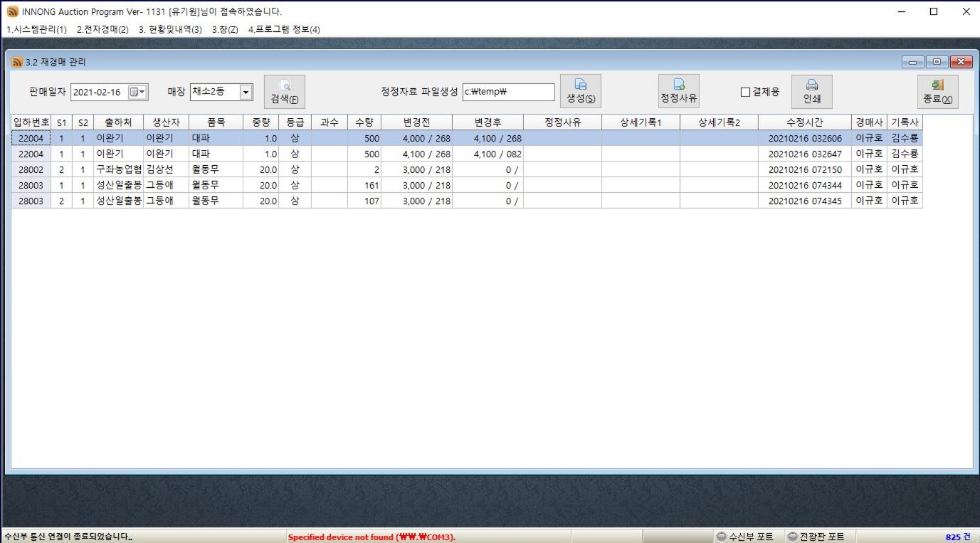The width and height of the screenshot is (980, 543).
Task: Click the 전광판 포트 status indicator
Action: coord(816,537)
